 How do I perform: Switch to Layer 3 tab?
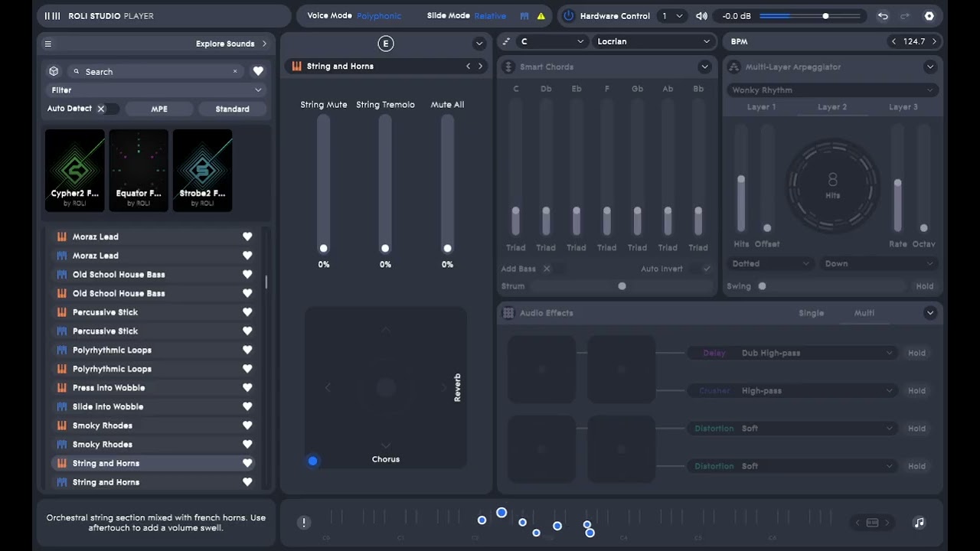point(903,107)
